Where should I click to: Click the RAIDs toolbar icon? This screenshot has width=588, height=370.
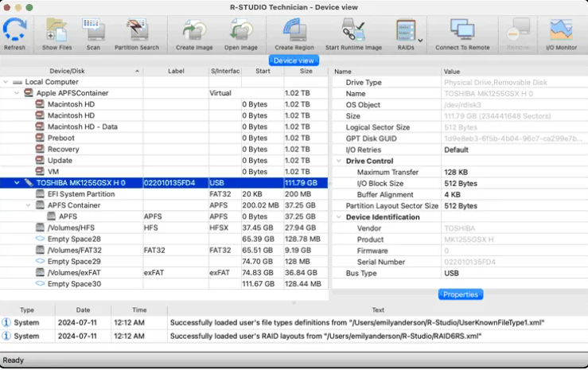(x=406, y=30)
